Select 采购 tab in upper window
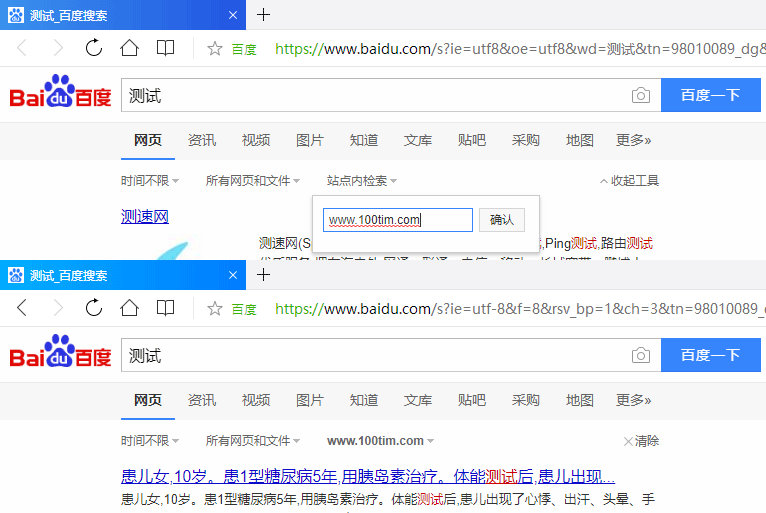The width and height of the screenshot is (766, 513). click(x=526, y=140)
